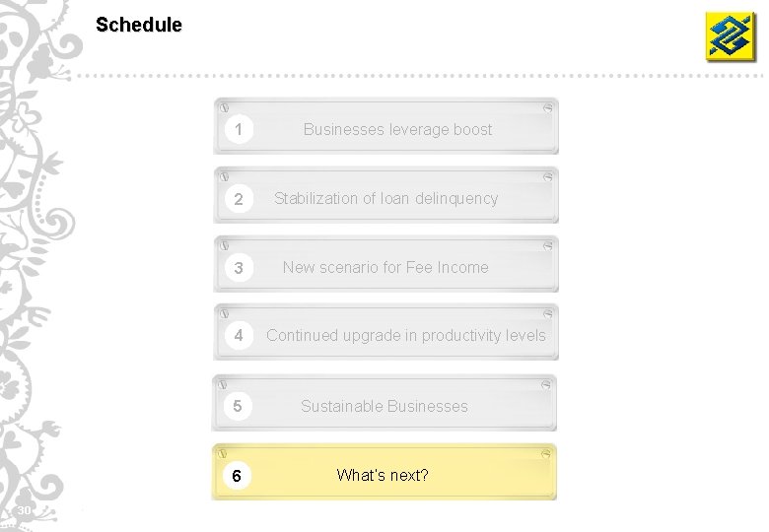
Task: Click the Schedule slide title
Action: pyautogui.click(x=138, y=25)
